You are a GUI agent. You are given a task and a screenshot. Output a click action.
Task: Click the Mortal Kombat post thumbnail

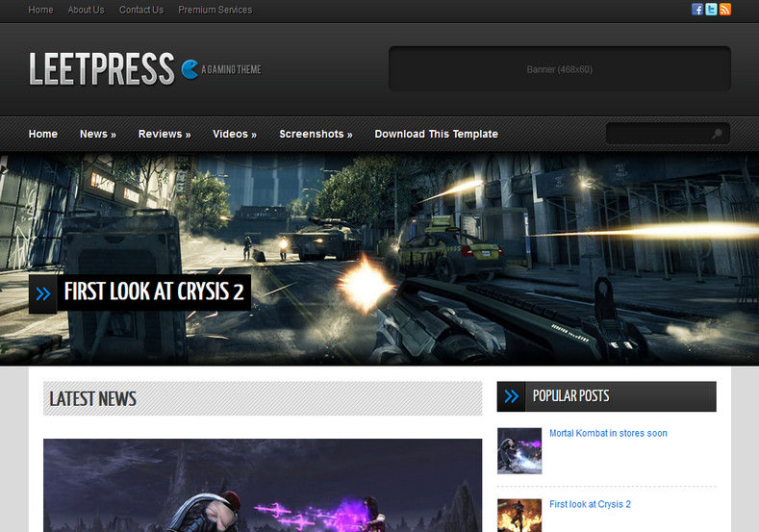519,450
